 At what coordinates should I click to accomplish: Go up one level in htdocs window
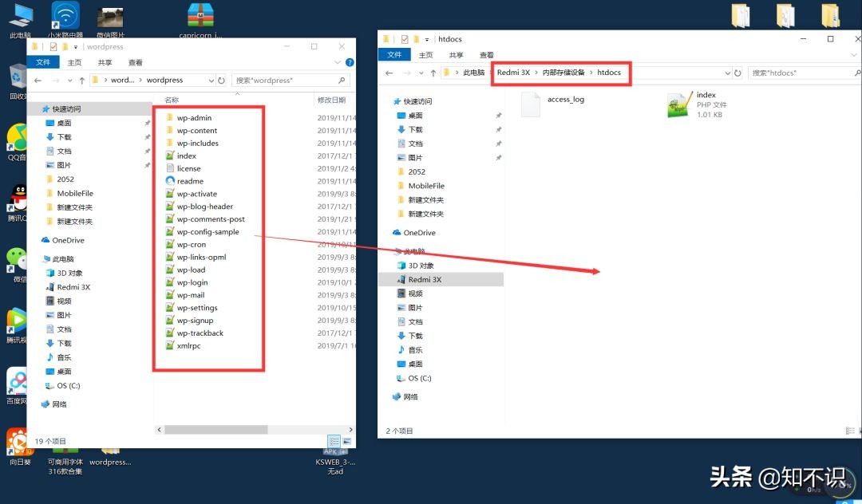point(433,73)
